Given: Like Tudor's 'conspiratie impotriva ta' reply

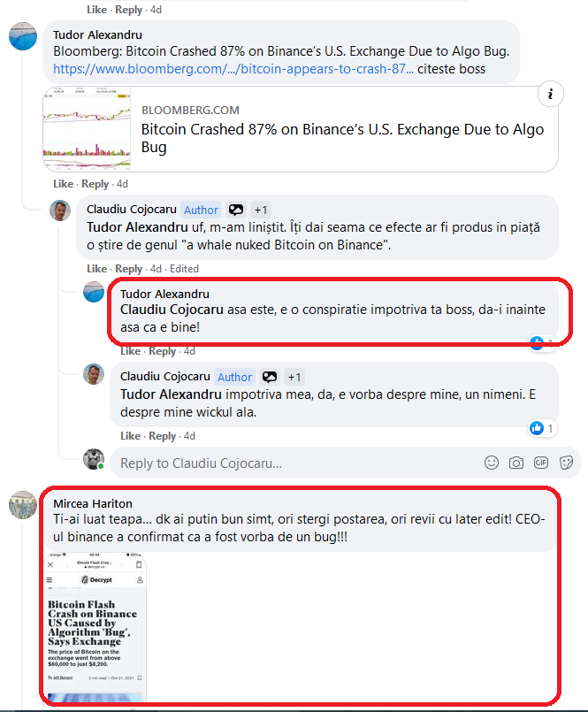Looking at the screenshot, I should click(x=130, y=351).
